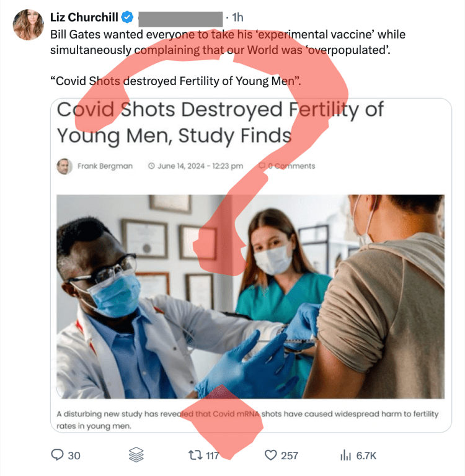The height and width of the screenshot is (476, 465).
Task: Open Liz Churchill's profile picture
Action: pos(28,25)
